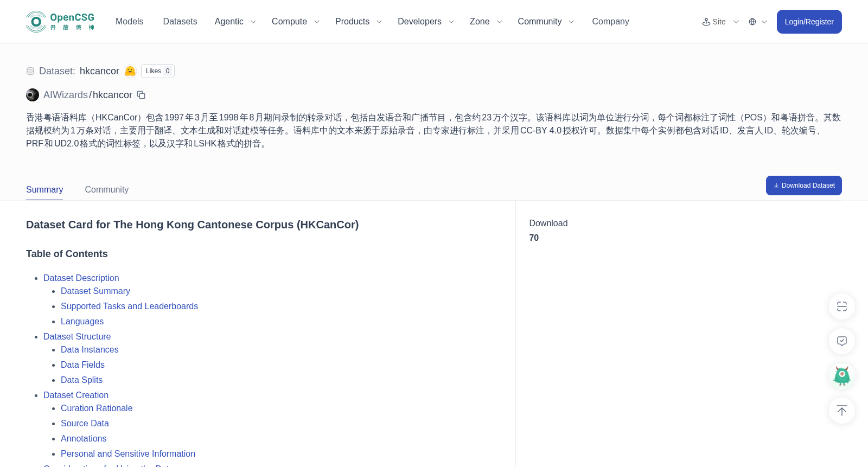868x467 pixels.
Task: Click the Login/Register button
Action: pos(809,22)
